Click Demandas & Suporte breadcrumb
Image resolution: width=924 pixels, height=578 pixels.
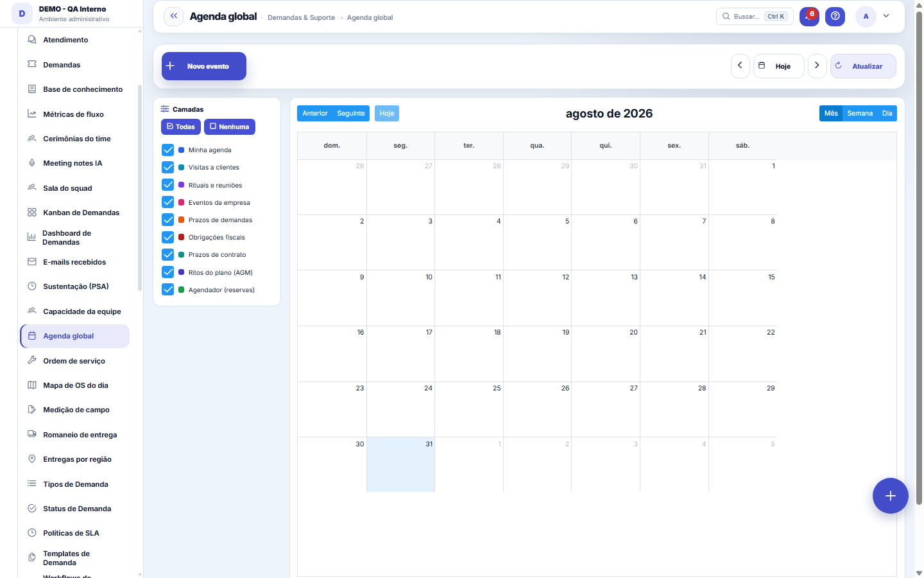[x=301, y=17]
